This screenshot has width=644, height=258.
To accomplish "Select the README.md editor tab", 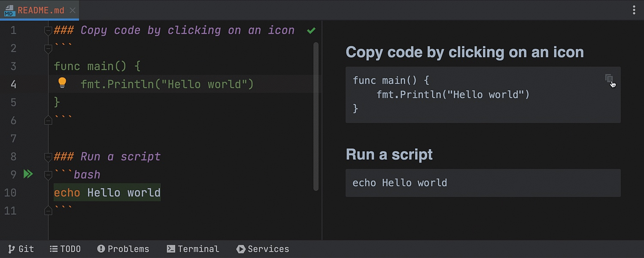I will (x=41, y=10).
